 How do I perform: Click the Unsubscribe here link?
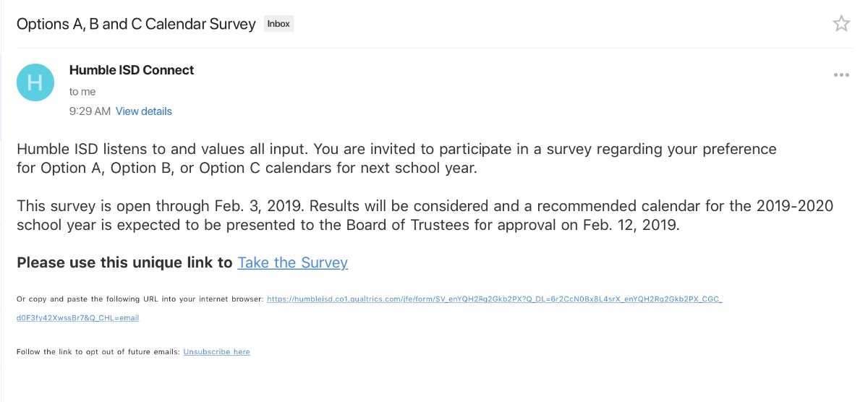tap(216, 352)
